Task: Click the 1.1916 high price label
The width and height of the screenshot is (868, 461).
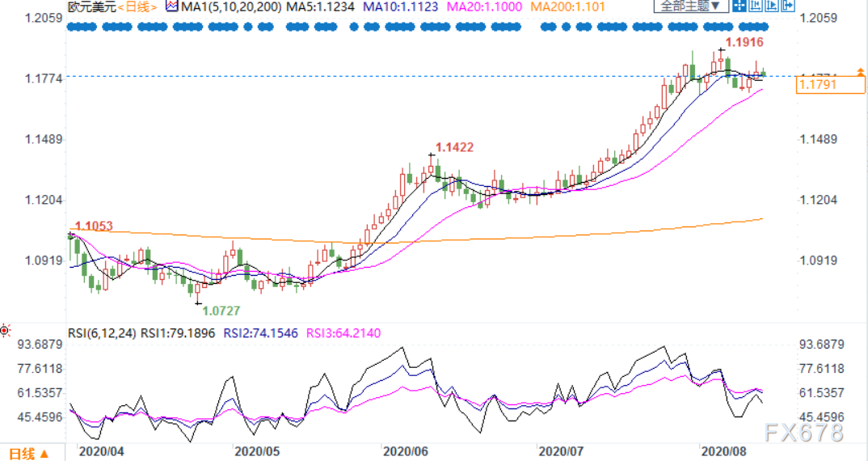Action: click(744, 42)
